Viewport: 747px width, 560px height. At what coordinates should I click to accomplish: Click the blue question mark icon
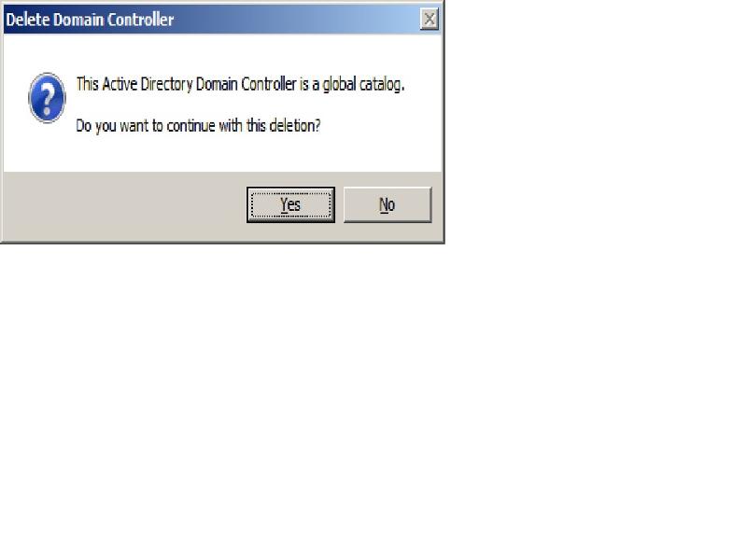[47, 98]
